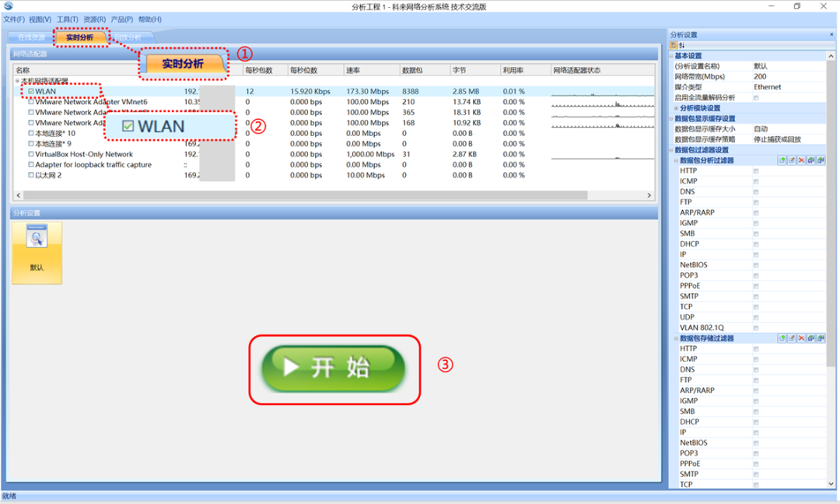Collapse the 数据包存储过滤器 group
The image size is (840, 504).
676,338
